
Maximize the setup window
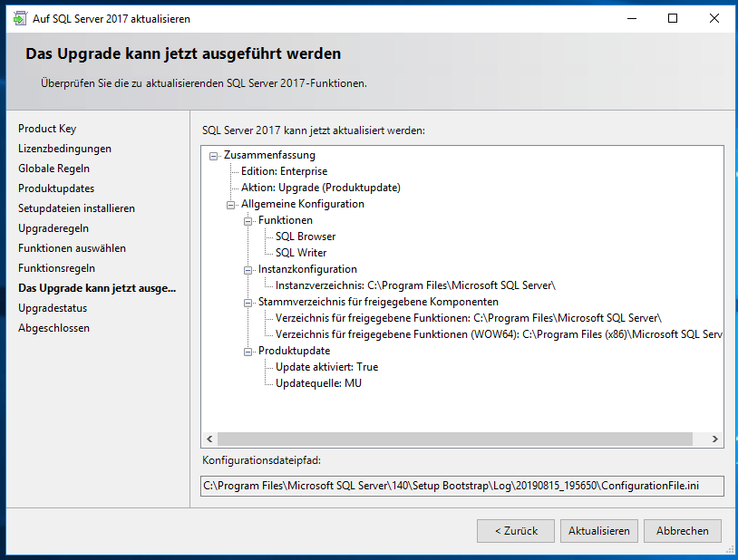tap(673, 18)
